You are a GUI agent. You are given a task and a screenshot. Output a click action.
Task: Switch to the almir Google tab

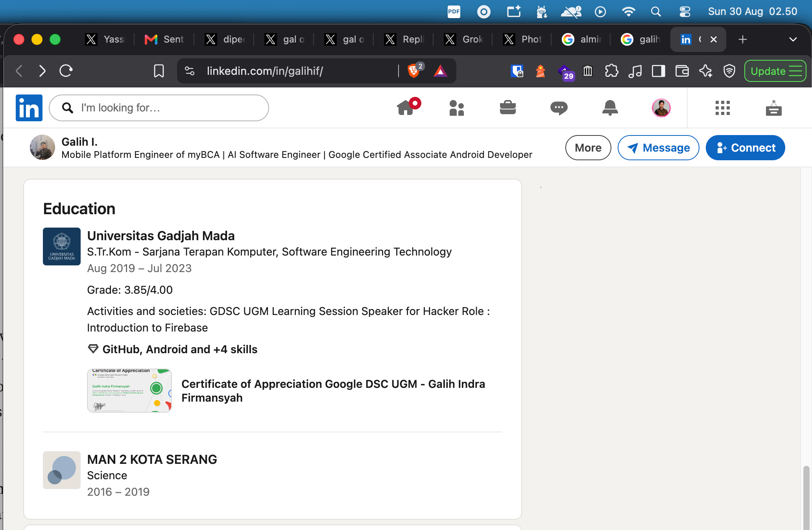click(581, 39)
